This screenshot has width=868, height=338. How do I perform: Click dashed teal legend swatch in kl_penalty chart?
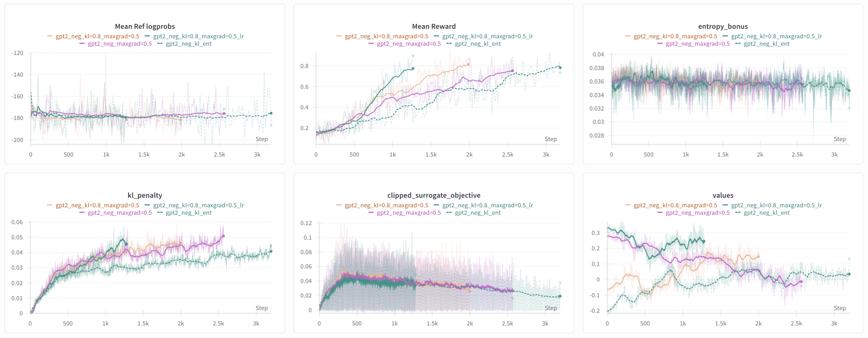[160, 213]
